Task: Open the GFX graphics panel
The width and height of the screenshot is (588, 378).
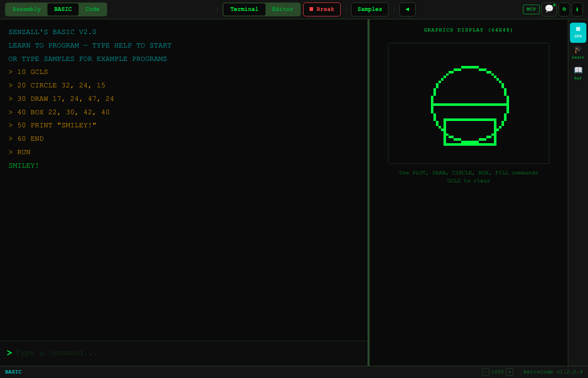Action: tap(578, 32)
